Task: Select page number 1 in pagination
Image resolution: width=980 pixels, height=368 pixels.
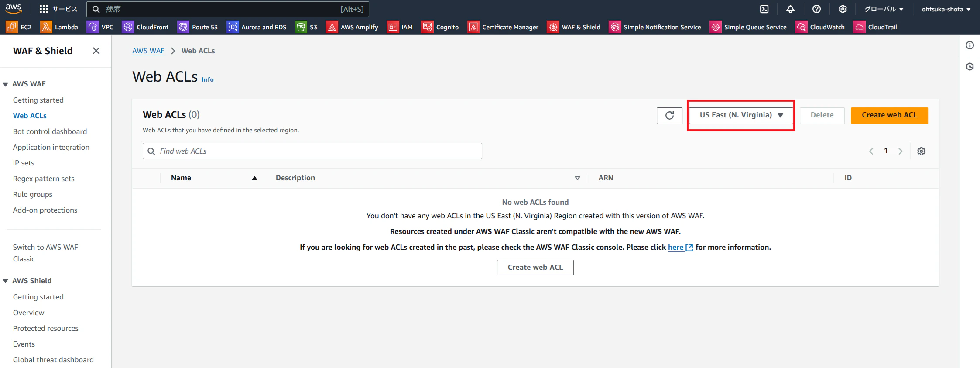Action: [x=886, y=151]
